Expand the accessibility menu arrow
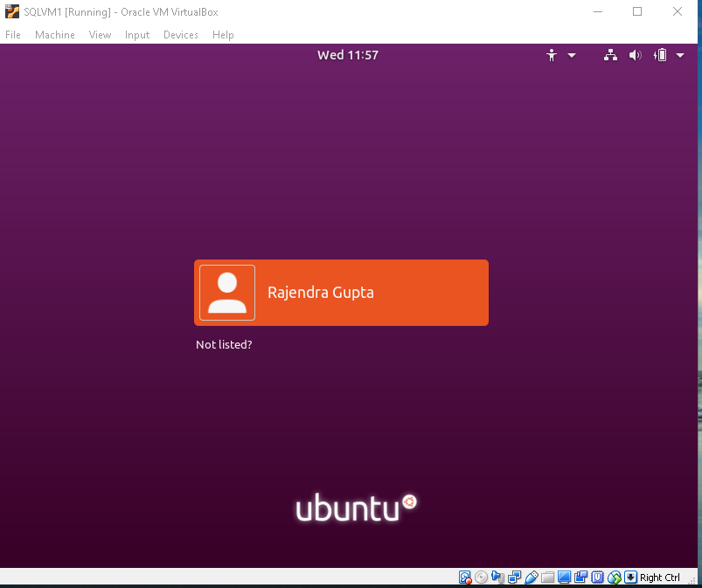 [572, 55]
